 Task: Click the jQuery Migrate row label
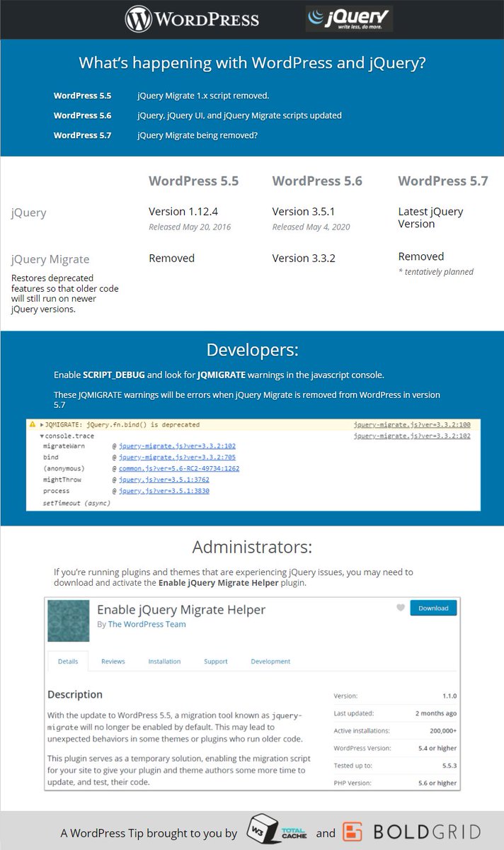pos(50,260)
